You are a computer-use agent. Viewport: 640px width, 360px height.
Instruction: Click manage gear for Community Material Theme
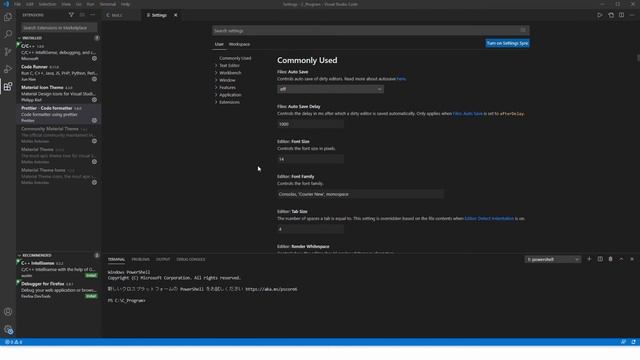pos(94,141)
